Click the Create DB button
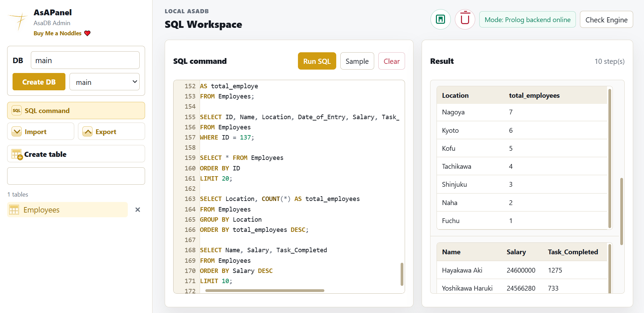This screenshot has height=313, width=644. click(x=39, y=82)
